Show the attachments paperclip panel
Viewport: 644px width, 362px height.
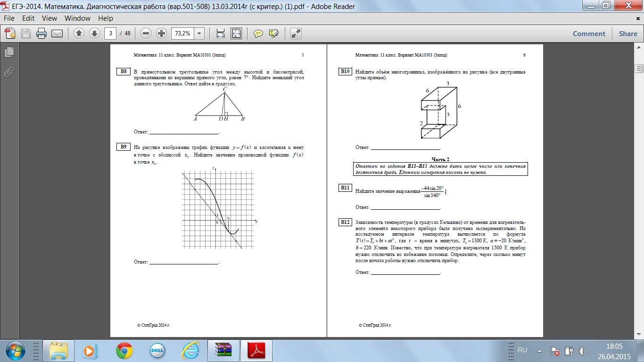[9, 72]
